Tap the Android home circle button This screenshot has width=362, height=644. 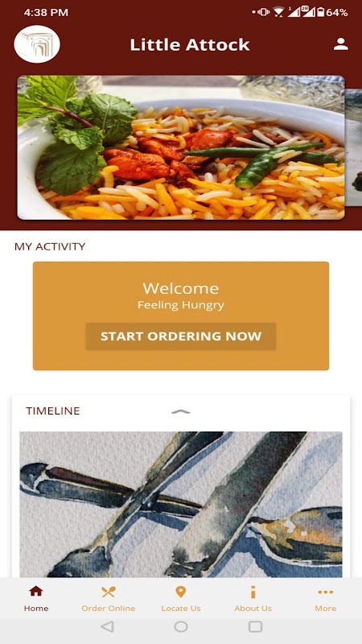(181, 626)
